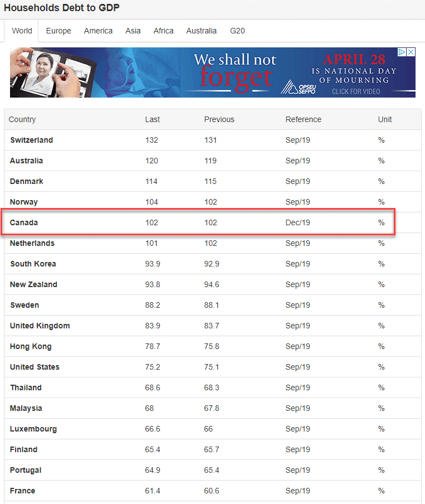
Task: Open the Australia row link in table
Action: click(26, 161)
